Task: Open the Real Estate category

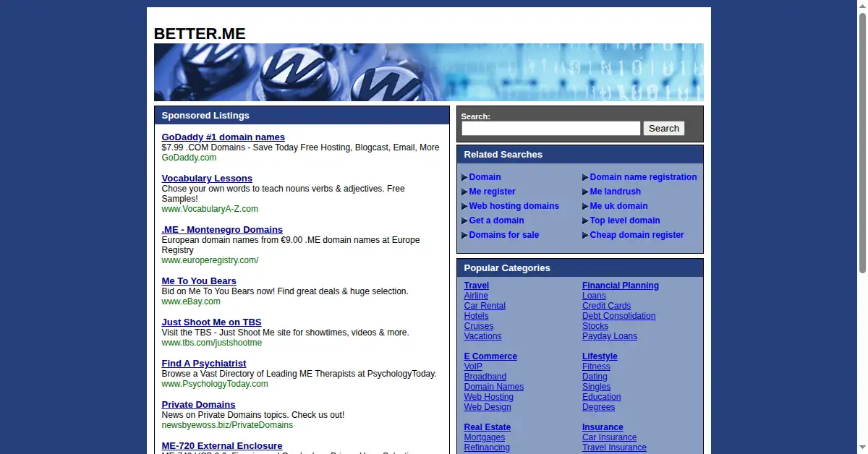Action: point(487,427)
